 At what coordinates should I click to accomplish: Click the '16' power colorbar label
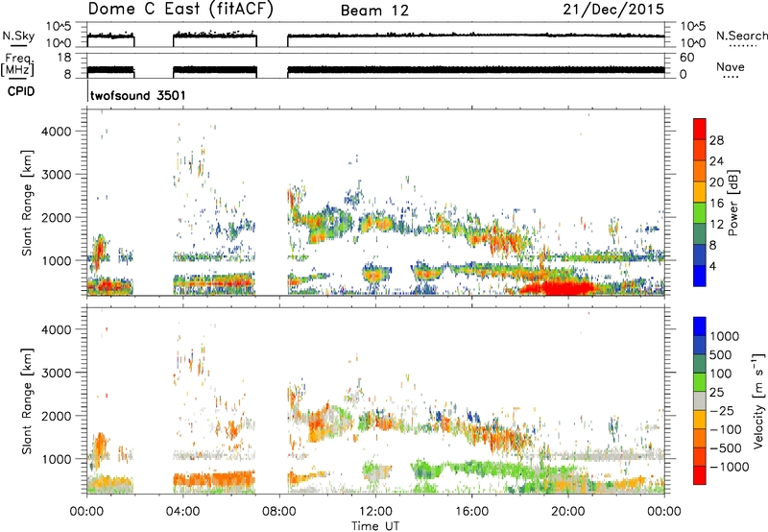tap(716, 204)
